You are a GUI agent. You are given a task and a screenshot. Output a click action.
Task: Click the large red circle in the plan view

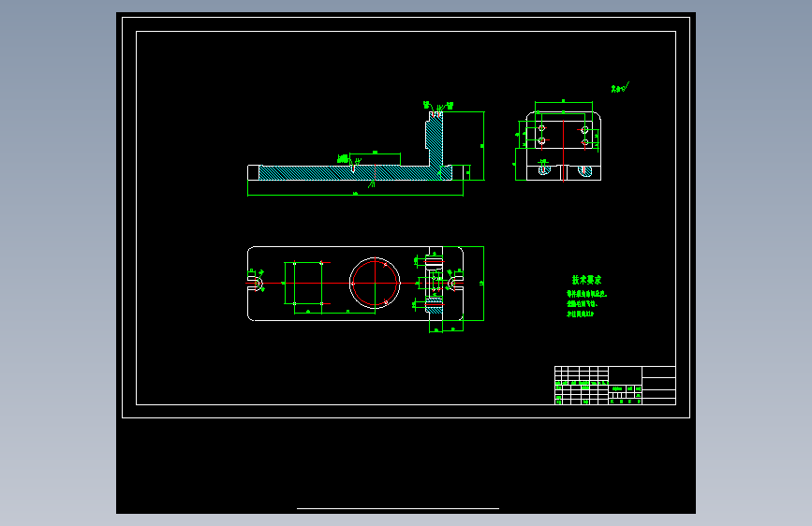[x=375, y=284]
